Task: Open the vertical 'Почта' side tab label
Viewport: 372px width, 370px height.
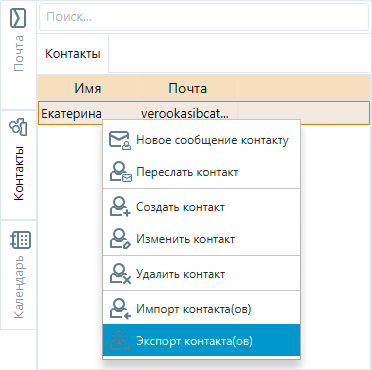Action: (x=19, y=53)
